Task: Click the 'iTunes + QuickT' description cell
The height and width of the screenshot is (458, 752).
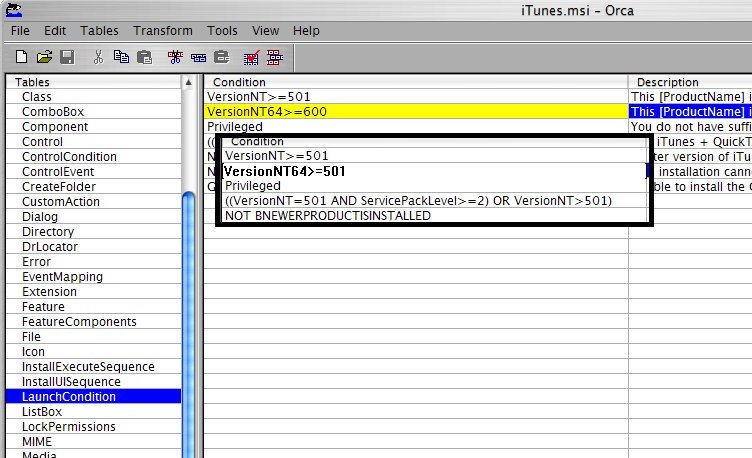Action: pyautogui.click(x=703, y=141)
